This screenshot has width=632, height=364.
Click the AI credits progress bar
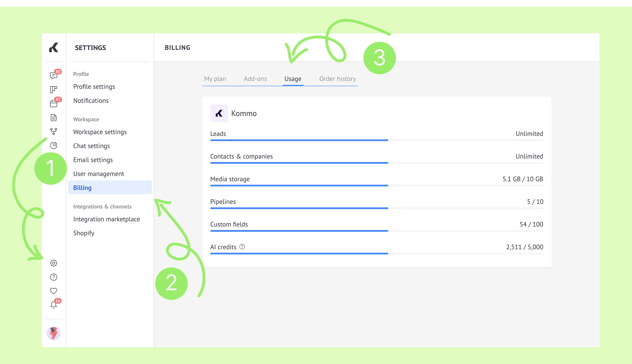[x=377, y=253]
